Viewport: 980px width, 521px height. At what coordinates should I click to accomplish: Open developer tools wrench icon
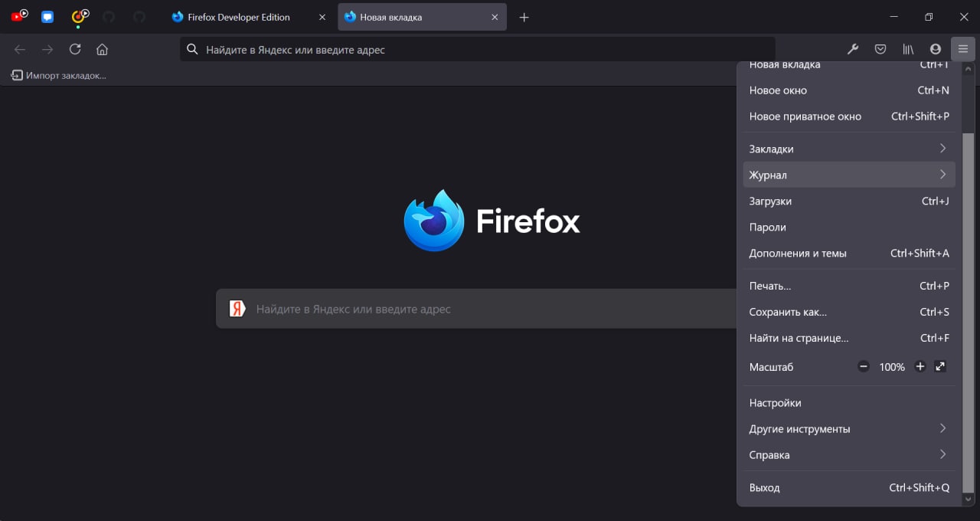click(x=853, y=50)
